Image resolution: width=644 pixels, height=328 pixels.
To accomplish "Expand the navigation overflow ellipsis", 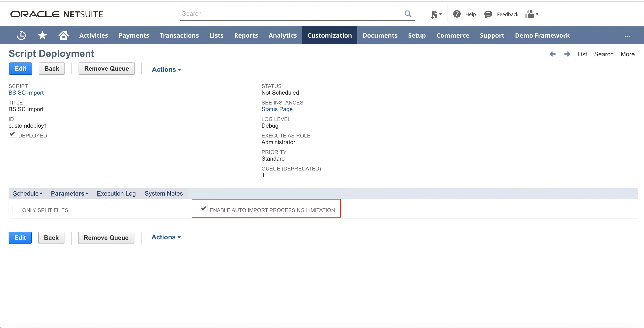I will tap(627, 36).
